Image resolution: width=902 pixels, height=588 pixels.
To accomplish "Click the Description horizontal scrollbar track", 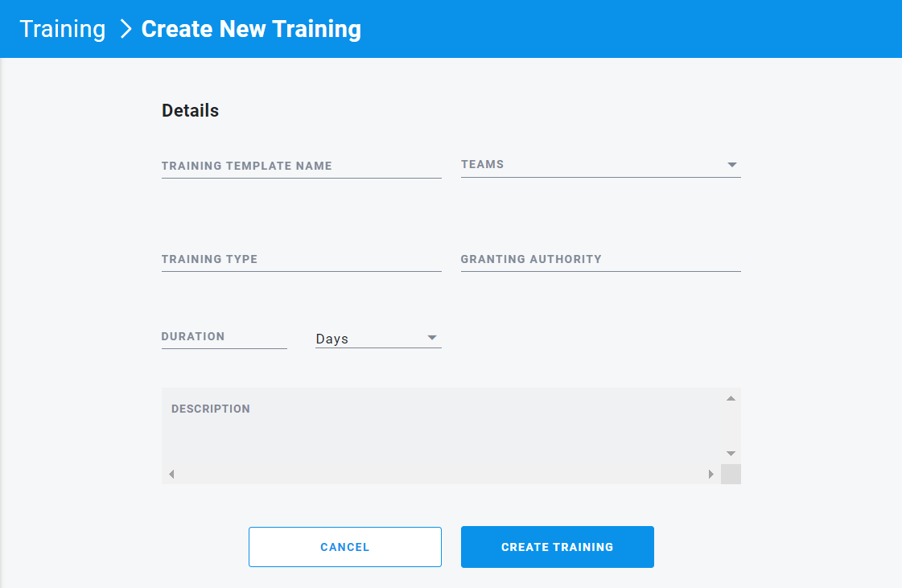I will (x=441, y=474).
